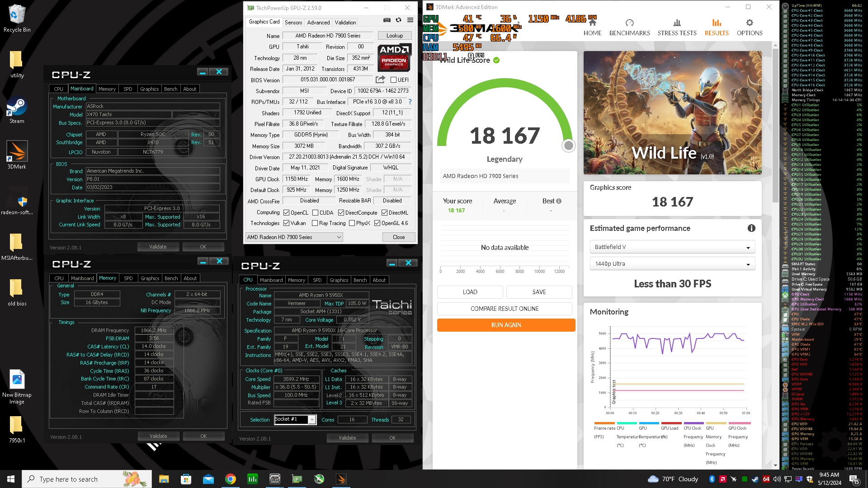
Task: Click the Wild Life benchmark thumbnail
Action: pos(672,113)
